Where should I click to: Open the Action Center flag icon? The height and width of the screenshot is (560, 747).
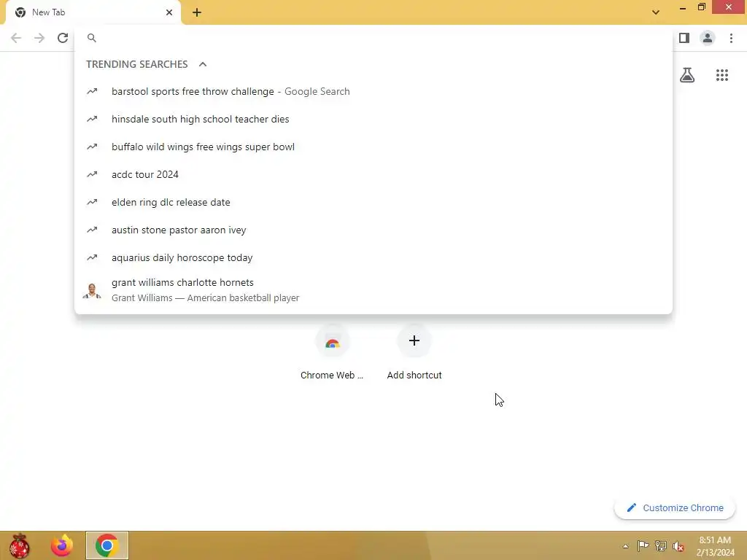pos(643,545)
